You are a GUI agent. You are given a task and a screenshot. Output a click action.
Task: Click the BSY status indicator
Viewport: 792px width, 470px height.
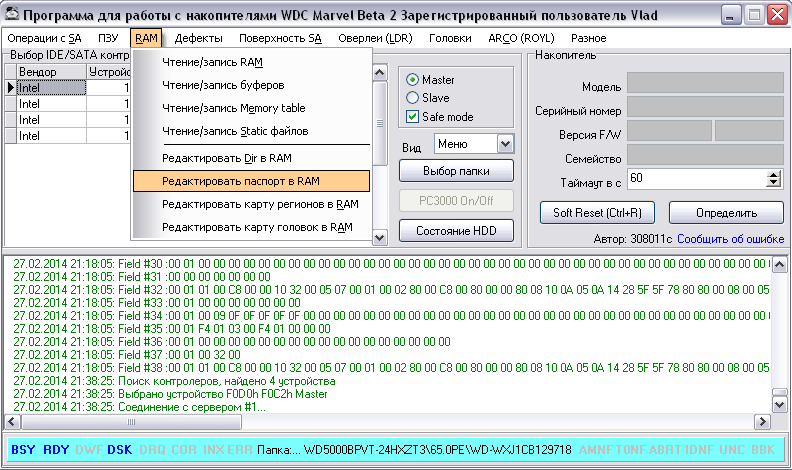coord(23,449)
